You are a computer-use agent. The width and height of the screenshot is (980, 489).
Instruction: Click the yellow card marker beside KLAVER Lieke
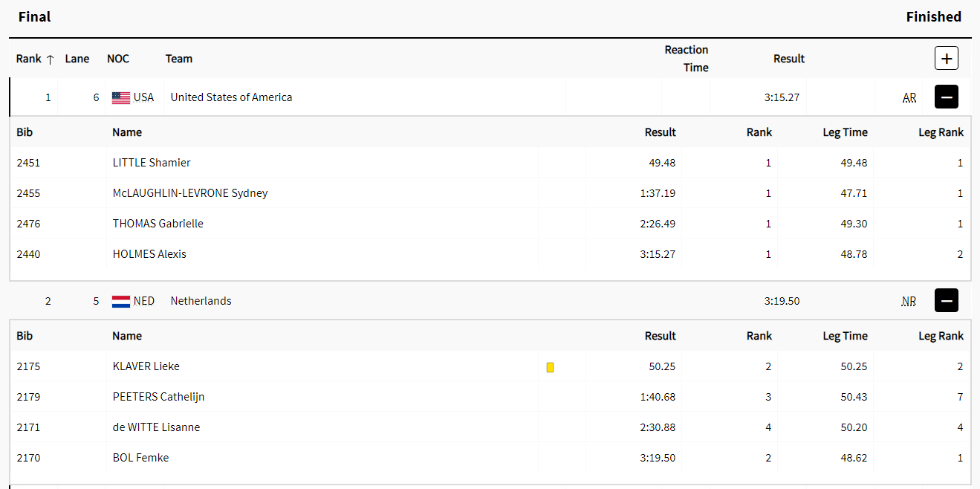click(x=550, y=367)
